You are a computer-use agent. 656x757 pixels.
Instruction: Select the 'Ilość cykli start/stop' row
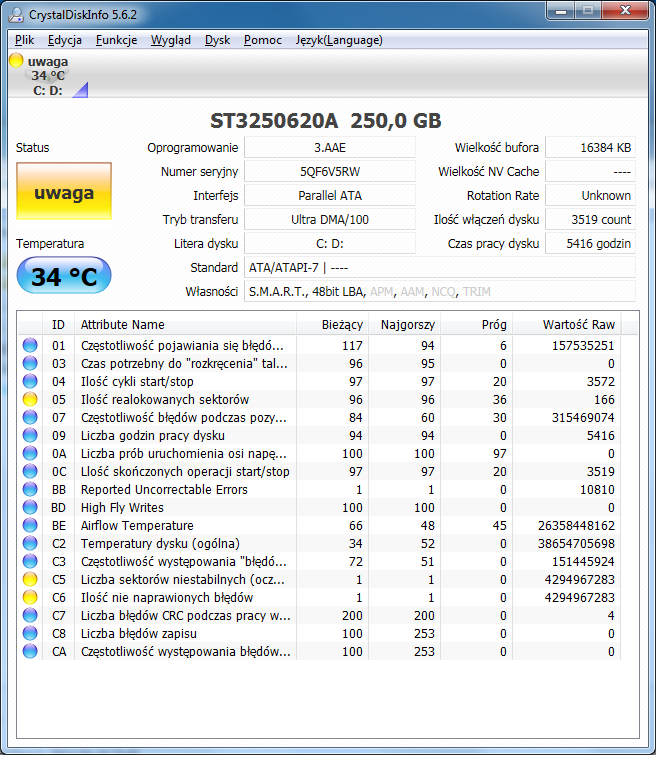(320, 381)
